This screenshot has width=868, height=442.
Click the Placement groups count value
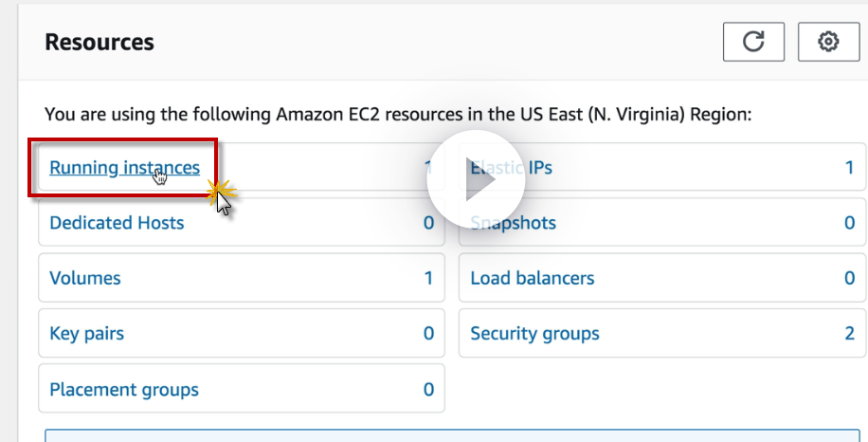click(428, 389)
